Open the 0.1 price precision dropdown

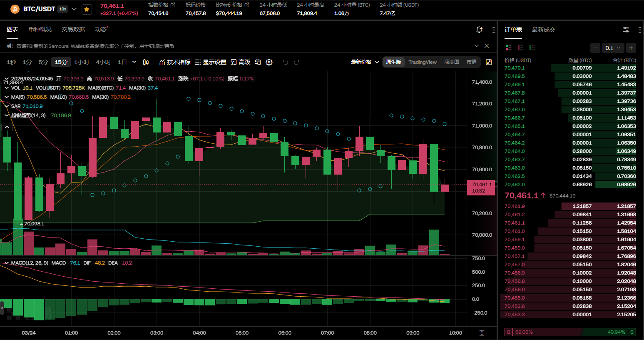coord(613,48)
